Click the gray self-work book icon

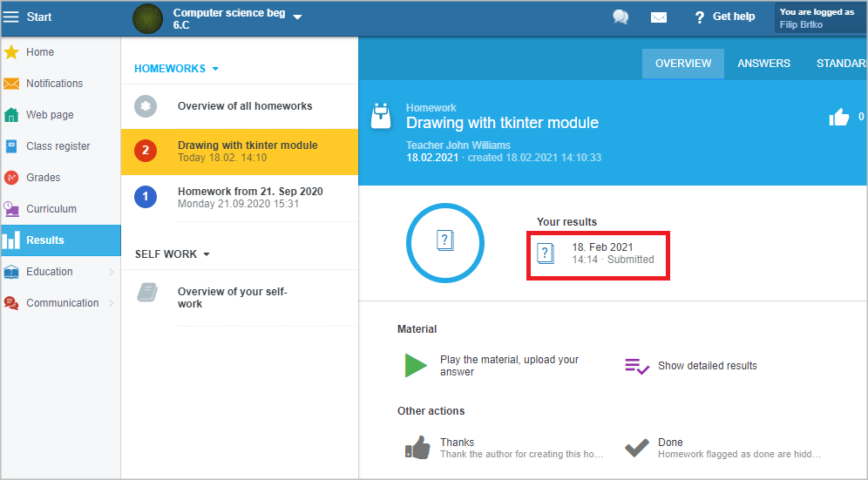tap(147, 292)
